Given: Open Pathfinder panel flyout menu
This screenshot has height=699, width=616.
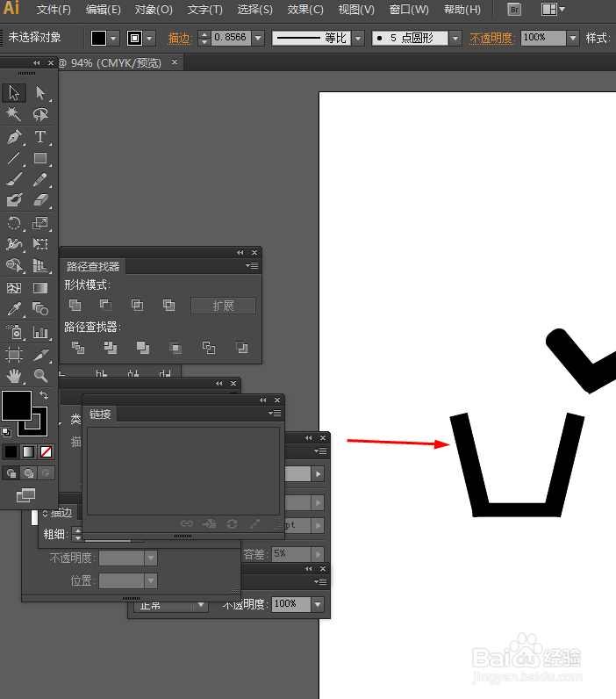Looking at the screenshot, I should [x=252, y=266].
